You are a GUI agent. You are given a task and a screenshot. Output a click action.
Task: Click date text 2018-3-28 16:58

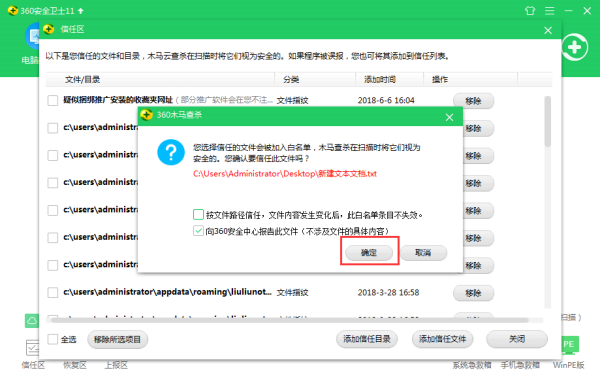coord(388,292)
